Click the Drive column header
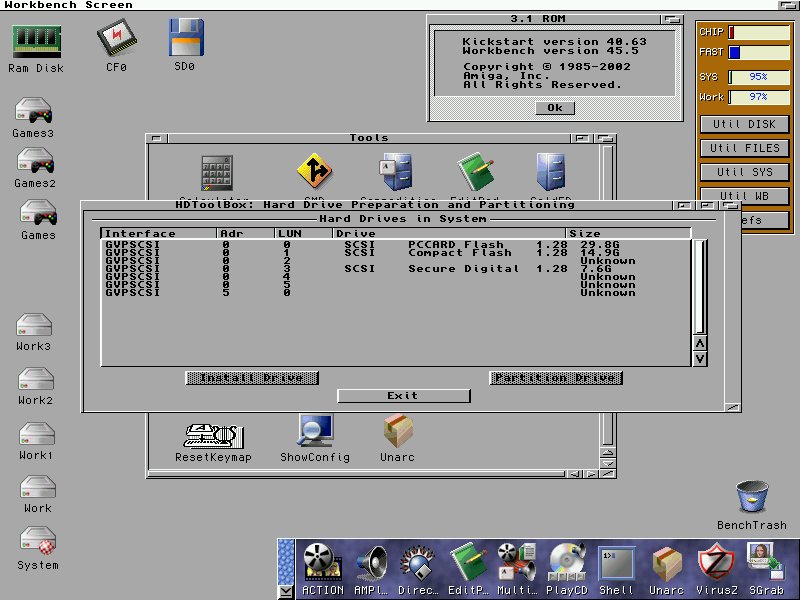The width and height of the screenshot is (800, 600). click(449, 234)
